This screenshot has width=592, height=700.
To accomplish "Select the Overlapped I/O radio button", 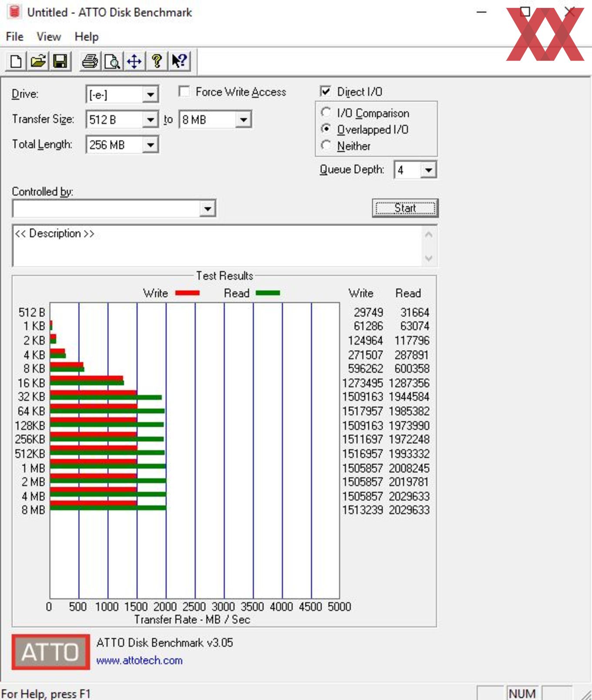I will (326, 129).
